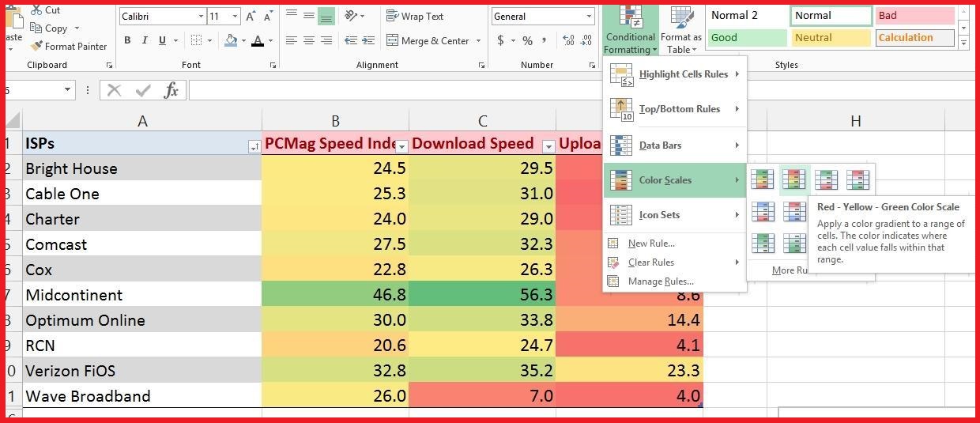Toggle Wrap Text for selected cells
980x423 pixels.
[x=414, y=17]
